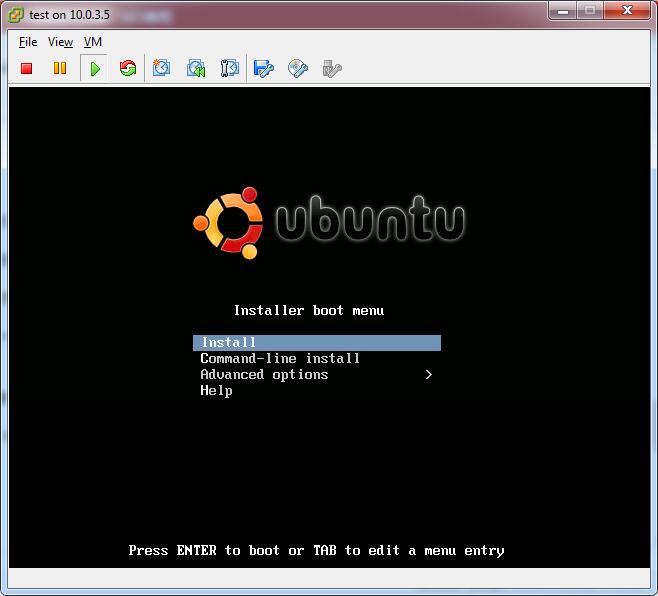The height and width of the screenshot is (596, 658).
Task: Select the Install boot entry
Action: [x=229, y=343]
